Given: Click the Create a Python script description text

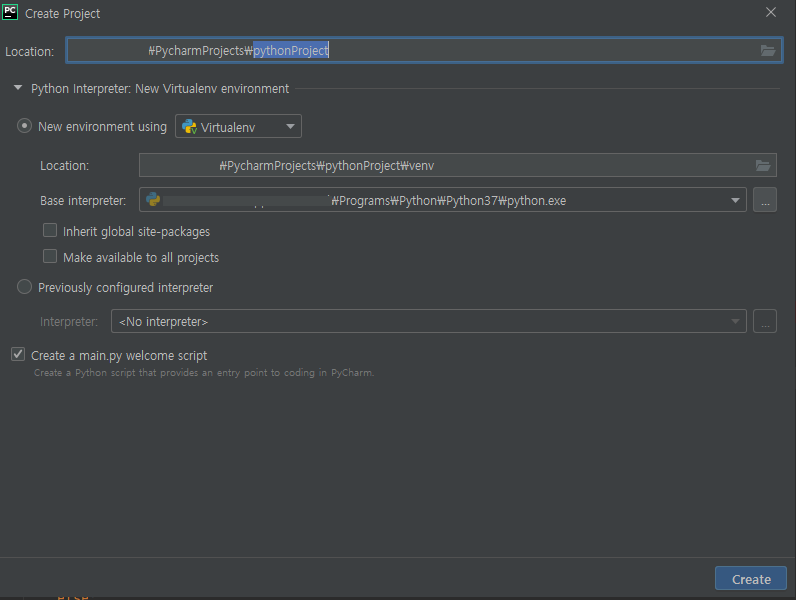Looking at the screenshot, I should (204, 373).
